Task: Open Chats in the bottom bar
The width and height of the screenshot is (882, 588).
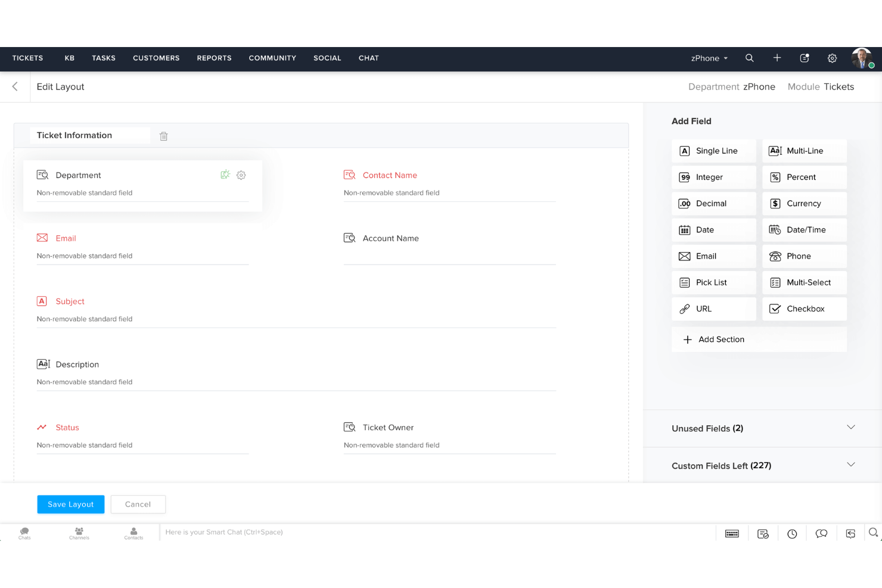Action: point(24,533)
